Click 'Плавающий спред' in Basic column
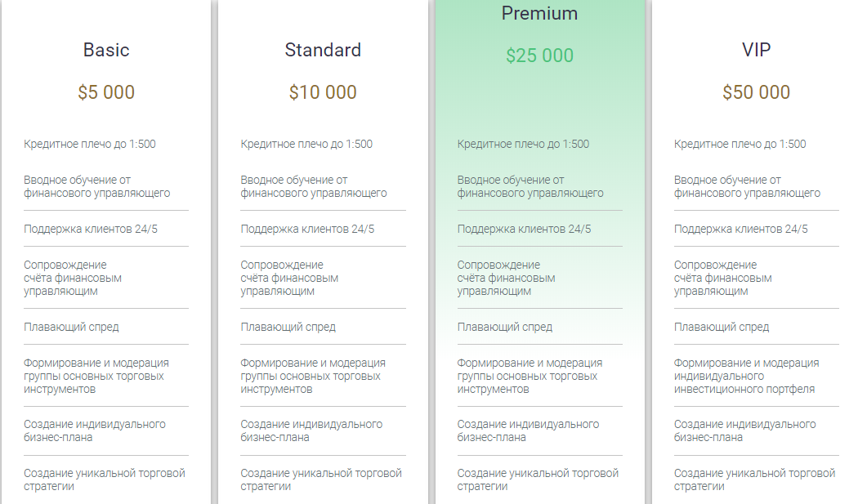The height and width of the screenshot is (504, 867). [71, 328]
